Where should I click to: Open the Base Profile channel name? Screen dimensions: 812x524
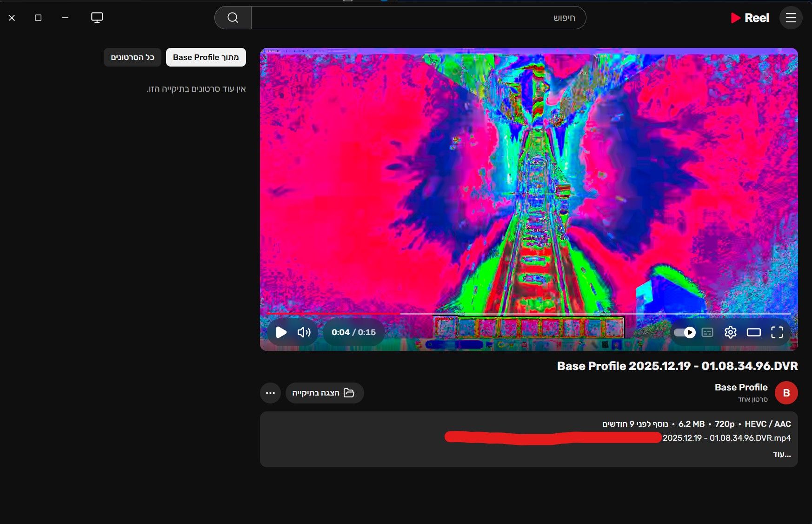[741, 387]
